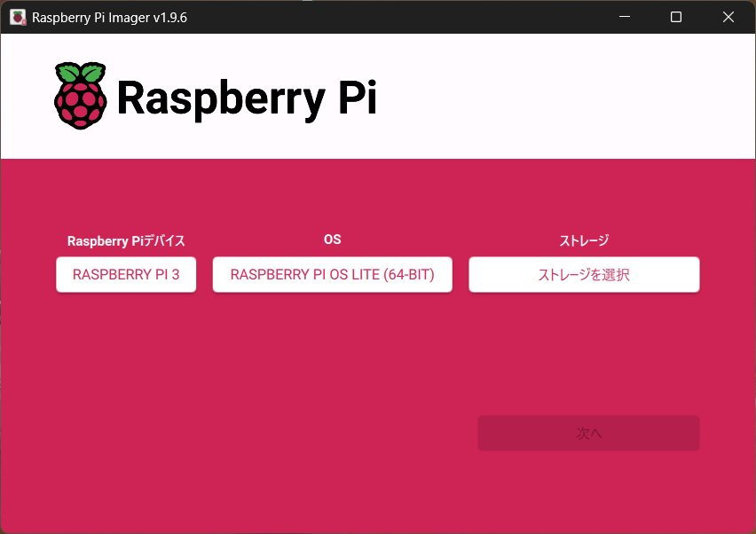The height and width of the screenshot is (534, 756).
Task: Open the device chooser showing RASPBERRY PI 3
Action: (126, 275)
